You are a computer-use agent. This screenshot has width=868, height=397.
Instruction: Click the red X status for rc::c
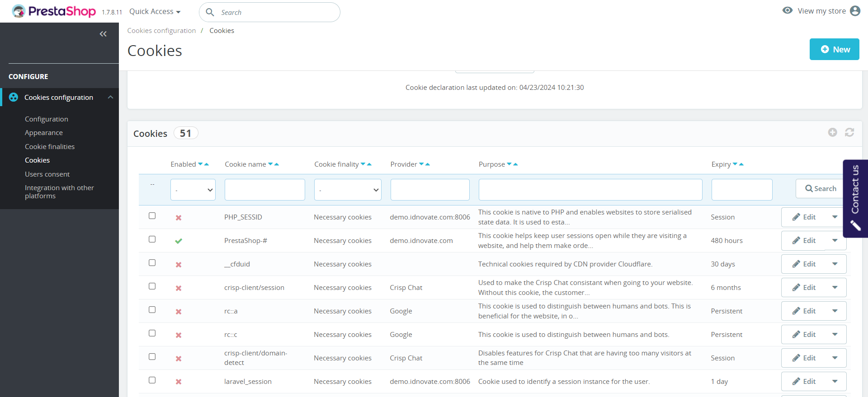coord(179,335)
